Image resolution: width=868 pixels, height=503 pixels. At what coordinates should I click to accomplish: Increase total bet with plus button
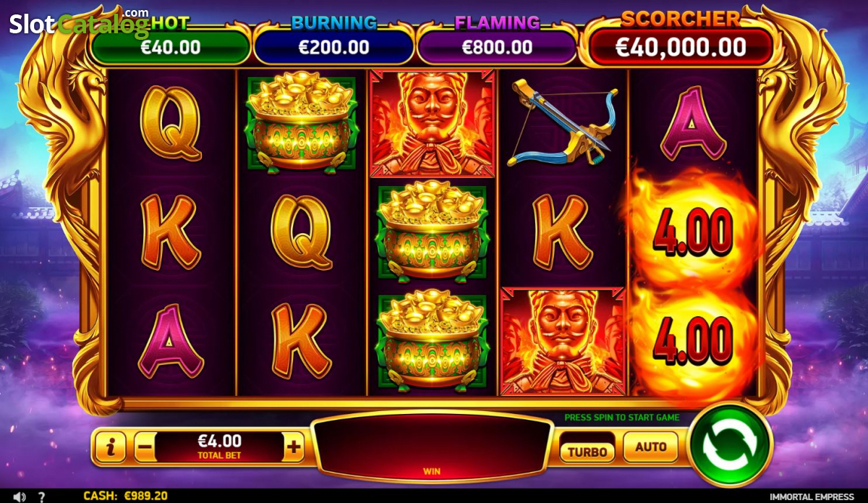293,447
